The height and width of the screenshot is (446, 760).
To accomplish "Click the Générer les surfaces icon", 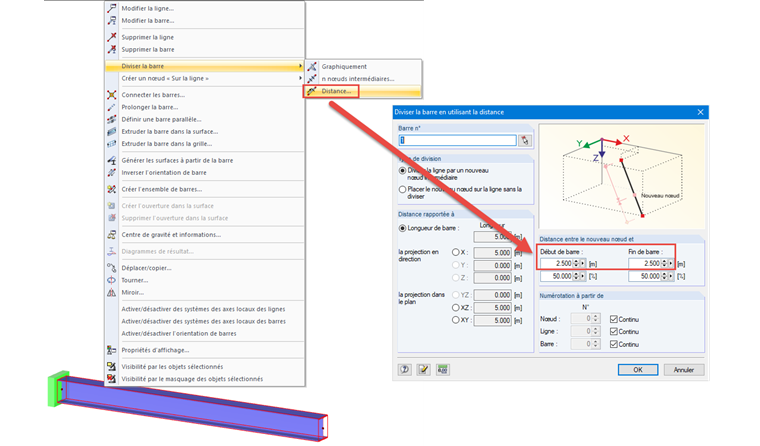I will click(x=112, y=160).
